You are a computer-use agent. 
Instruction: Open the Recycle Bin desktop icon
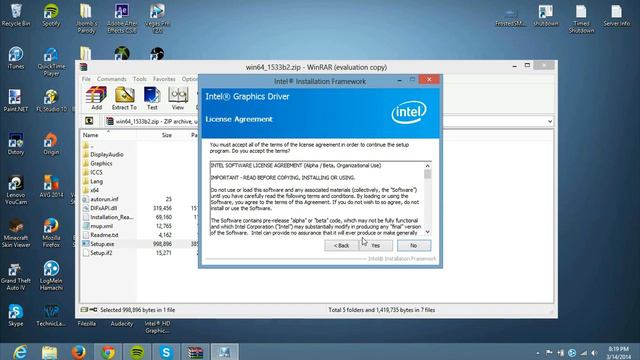(x=16, y=16)
